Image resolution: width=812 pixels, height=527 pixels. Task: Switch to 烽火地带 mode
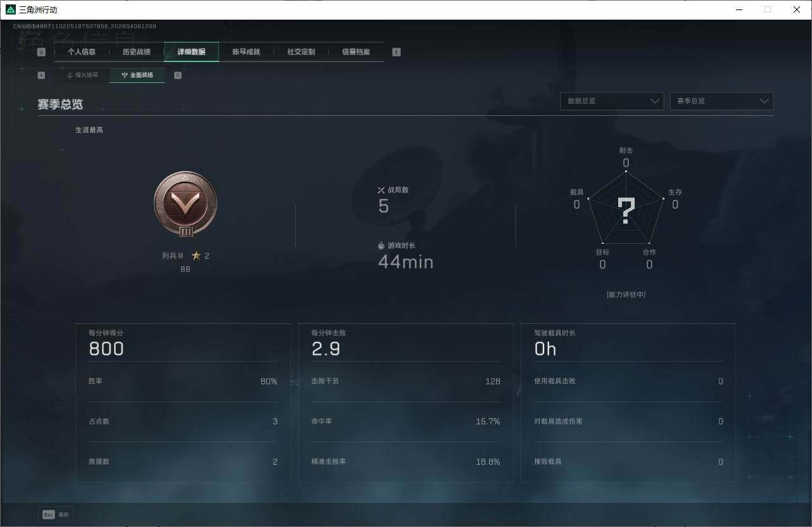(x=82, y=75)
